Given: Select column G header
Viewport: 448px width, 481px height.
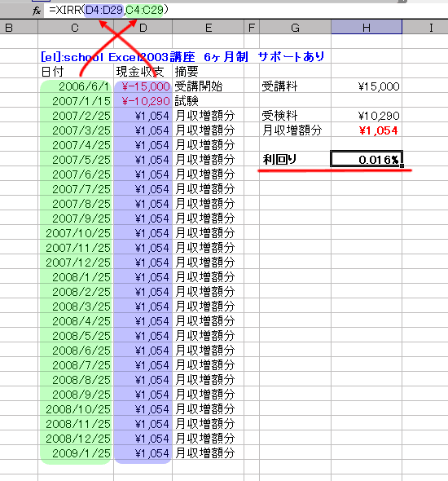Looking at the screenshot, I should point(295,28).
